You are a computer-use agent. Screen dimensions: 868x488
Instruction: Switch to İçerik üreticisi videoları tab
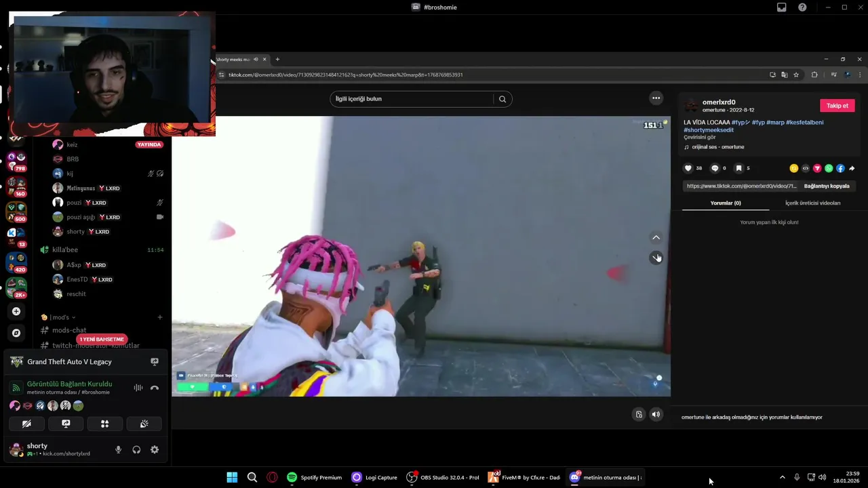coord(812,203)
